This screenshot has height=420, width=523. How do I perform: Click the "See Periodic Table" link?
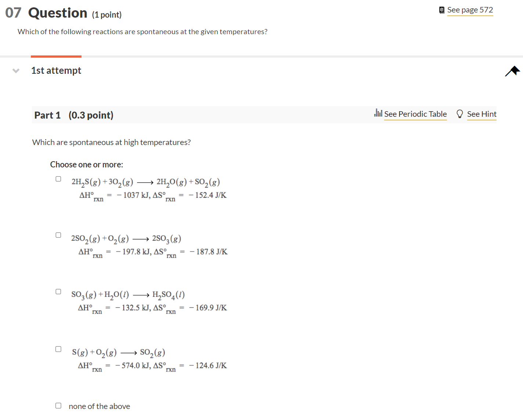pos(415,114)
